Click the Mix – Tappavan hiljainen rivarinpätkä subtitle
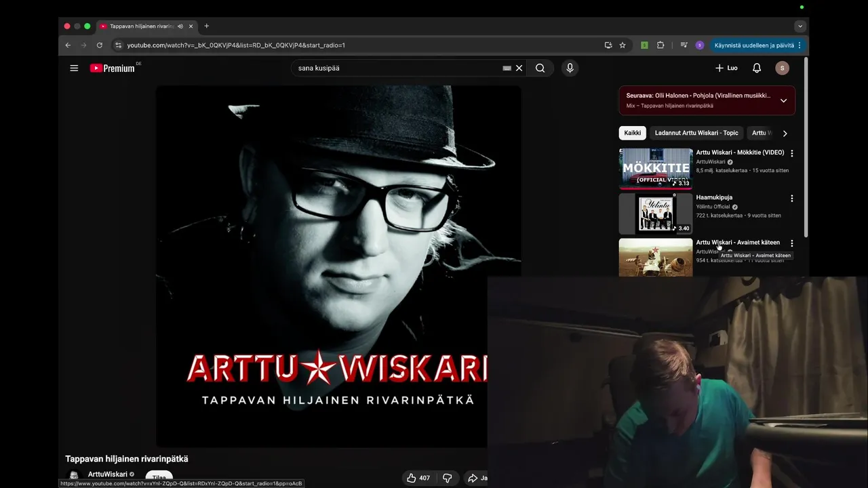Viewport: 868px width, 488px height. point(669,106)
